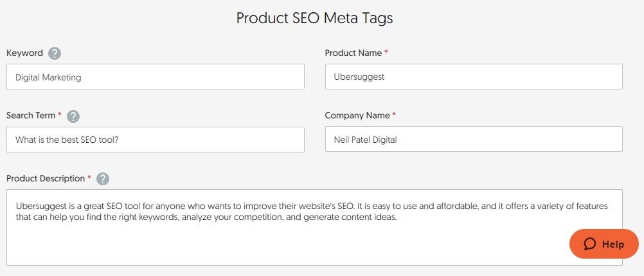Click the 'Company Name' field label

pyautogui.click(x=357, y=116)
